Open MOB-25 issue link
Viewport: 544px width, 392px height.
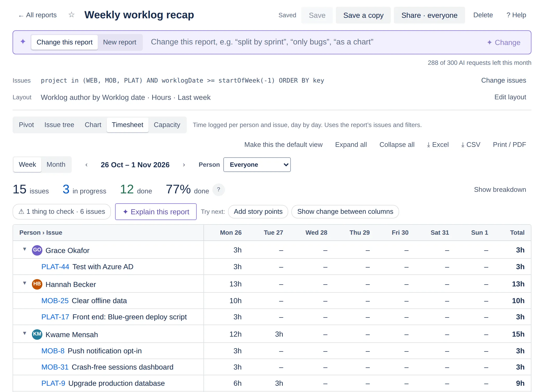[55, 301]
